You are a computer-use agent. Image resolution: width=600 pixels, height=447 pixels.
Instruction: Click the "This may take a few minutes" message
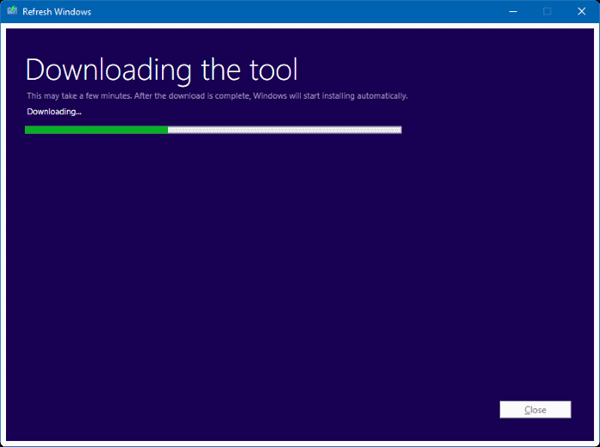click(x=217, y=96)
